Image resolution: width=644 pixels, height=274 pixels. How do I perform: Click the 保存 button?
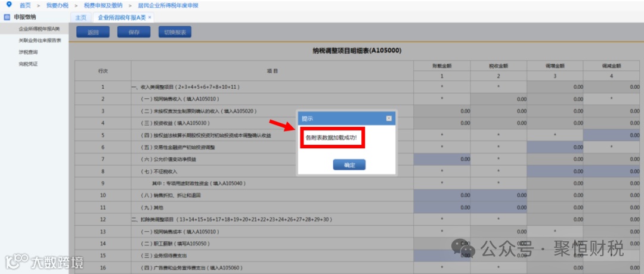tap(134, 32)
